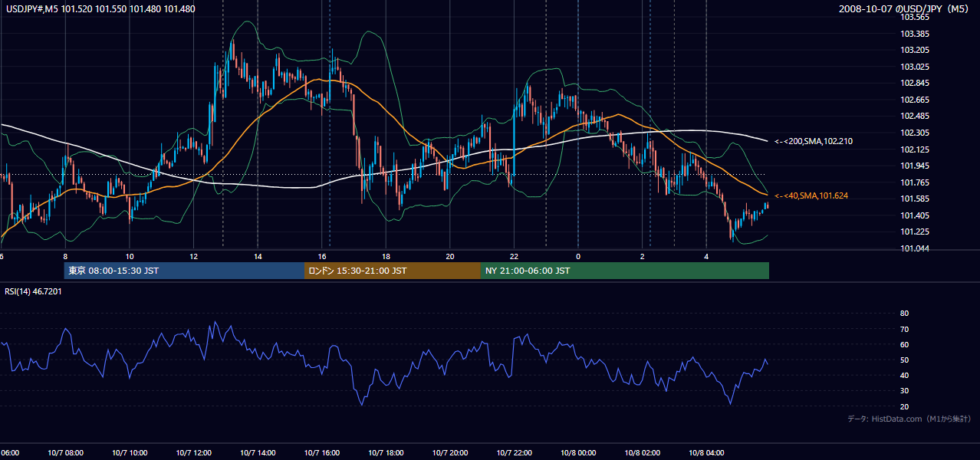
Task: Click the 10/7 18:00 time axis label
Action: pyautogui.click(x=386, y=453)
